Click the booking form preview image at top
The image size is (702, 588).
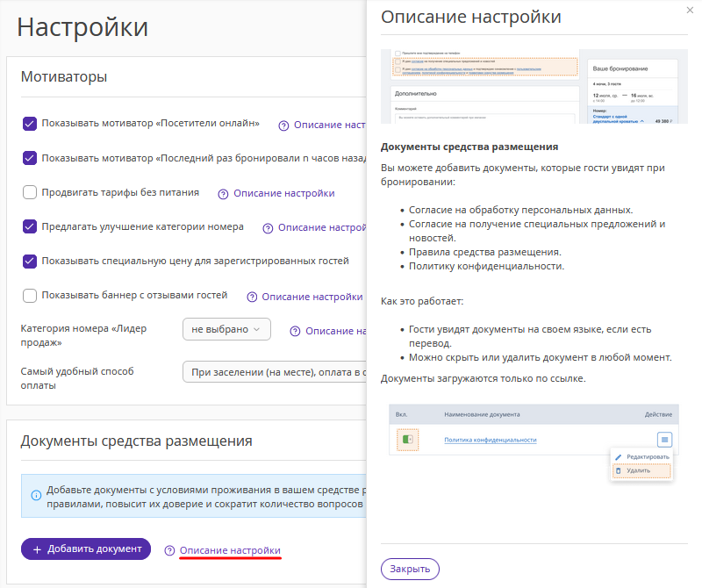tap(534, 86)
